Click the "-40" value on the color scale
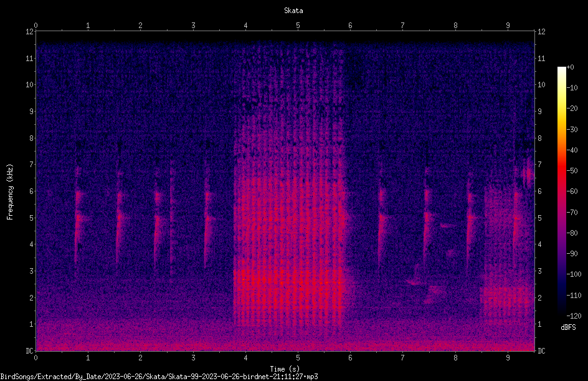 (572, 150)
